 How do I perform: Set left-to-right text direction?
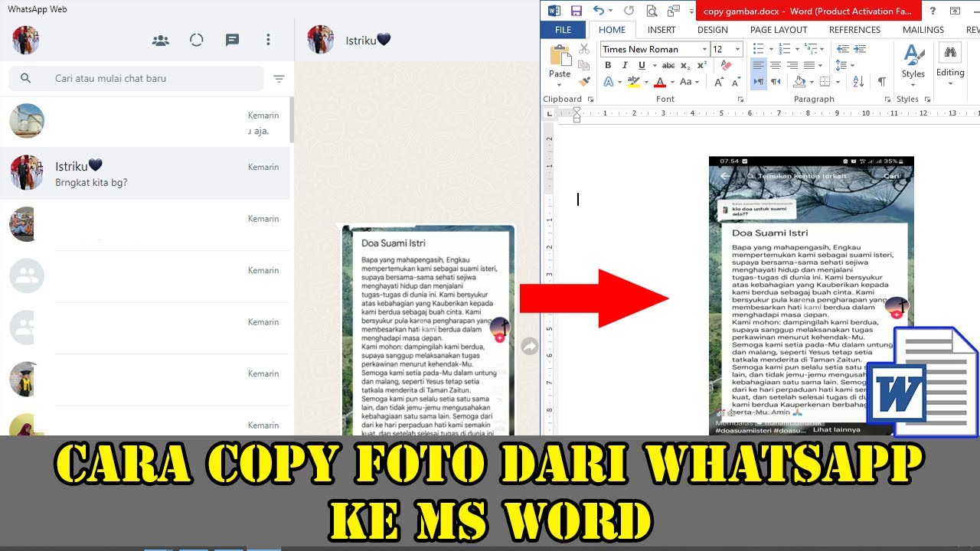[x=759, y=82]
